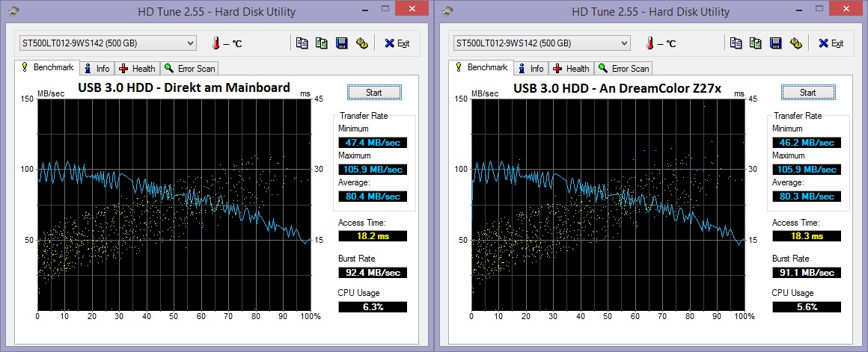This screenshot has width=868, height=352.
Task: Click the floppy disk save icon in right window
Action: (776, 43)
